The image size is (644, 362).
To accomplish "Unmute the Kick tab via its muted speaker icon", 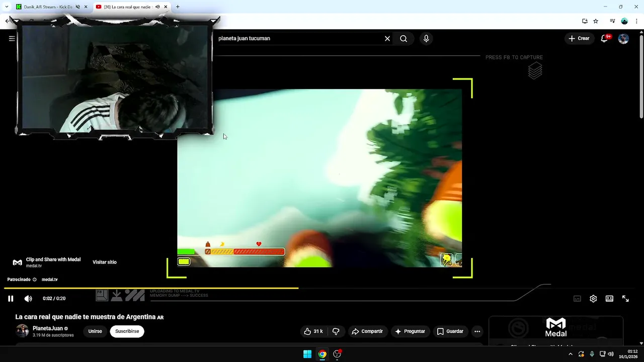I will point(78,7).
